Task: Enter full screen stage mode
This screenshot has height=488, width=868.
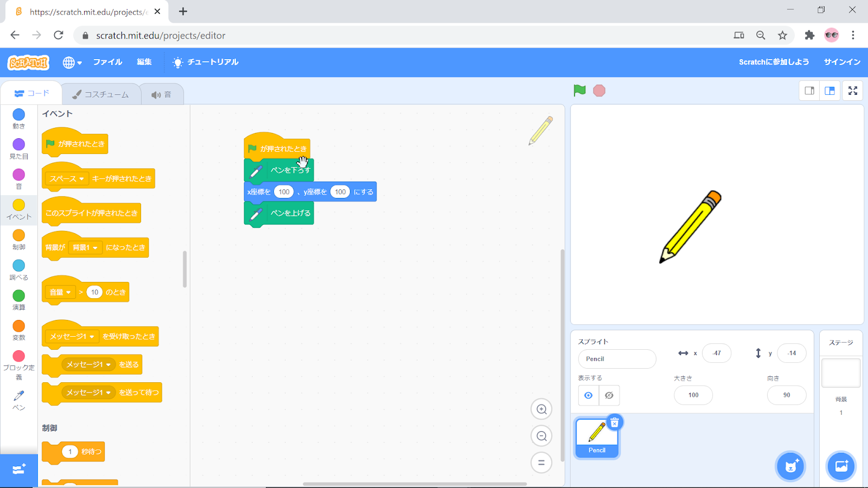Action: pos(853,91)
